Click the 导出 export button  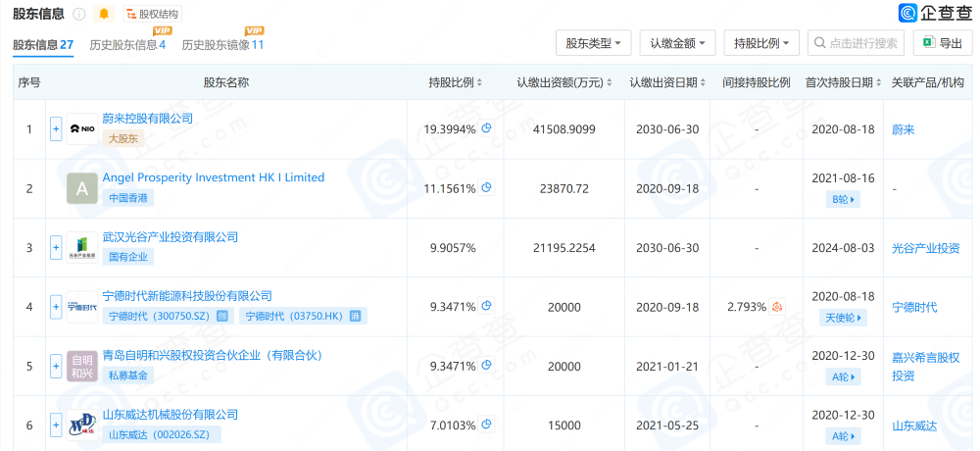pyautogui.click(x=943, y=43)
